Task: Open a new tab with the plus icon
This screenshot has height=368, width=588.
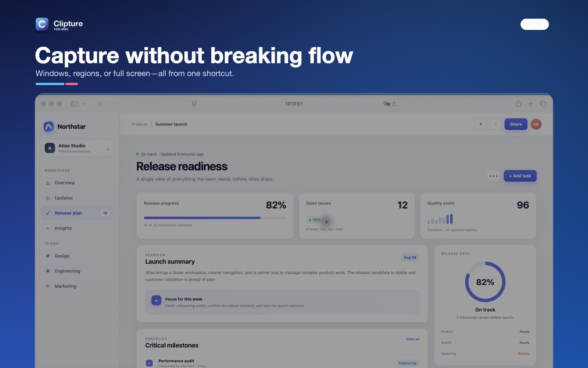Action: [530, 104]
